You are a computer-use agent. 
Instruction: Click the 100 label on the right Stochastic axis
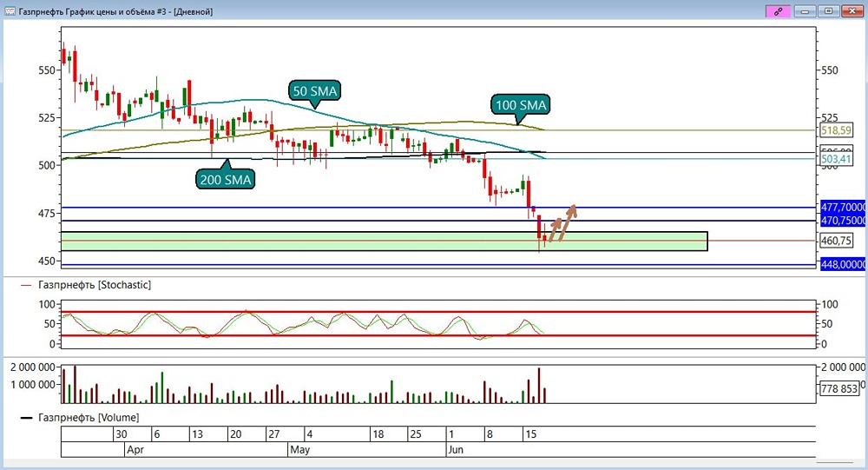829,304
